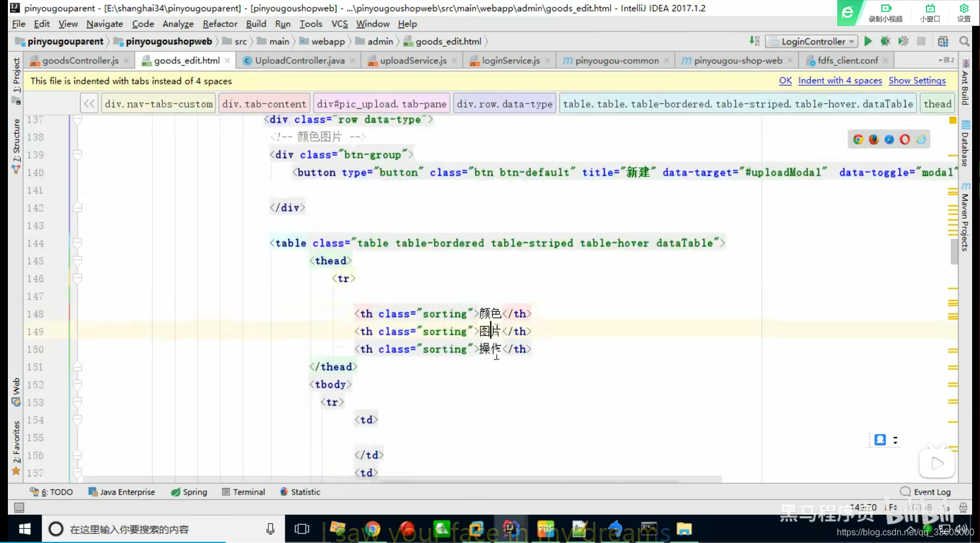980x543 pixels.
Task: Collapse the tr fold at line 153
Action: pos(78,402)
